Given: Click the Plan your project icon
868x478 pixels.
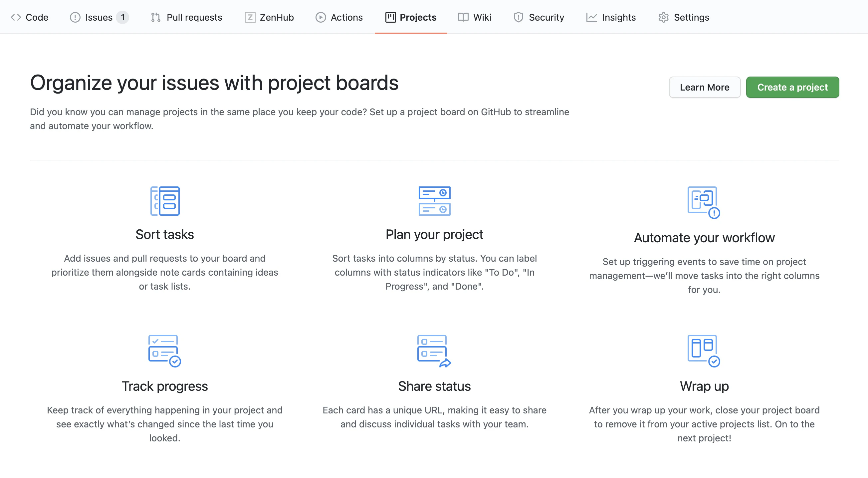Looking at the screenshot, I should point(434,201).
